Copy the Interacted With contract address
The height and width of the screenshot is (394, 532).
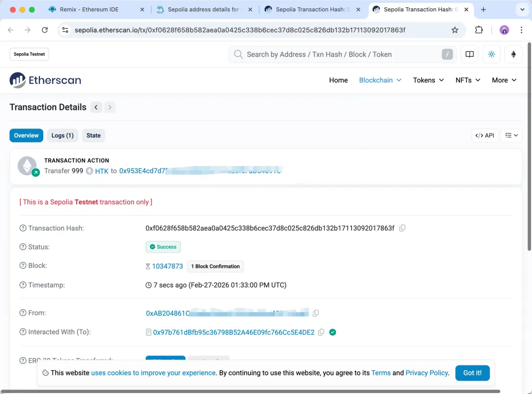[x=321, y=332]
